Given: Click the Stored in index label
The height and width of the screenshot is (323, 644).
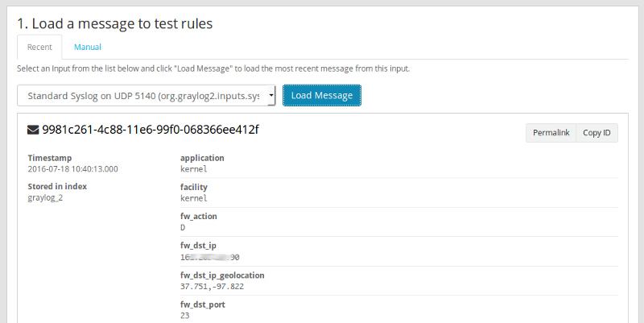Looking at the screenshot, I should 57,187.
